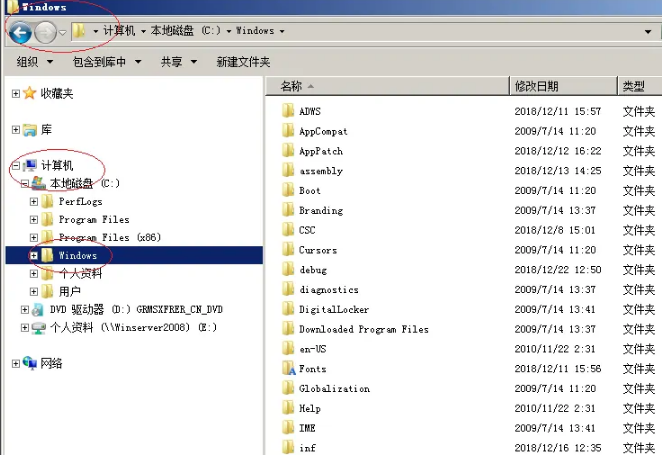The width and height of the screenshot is (662, 455).
Task: Select the debug folder icon
Action: (288, 269)
